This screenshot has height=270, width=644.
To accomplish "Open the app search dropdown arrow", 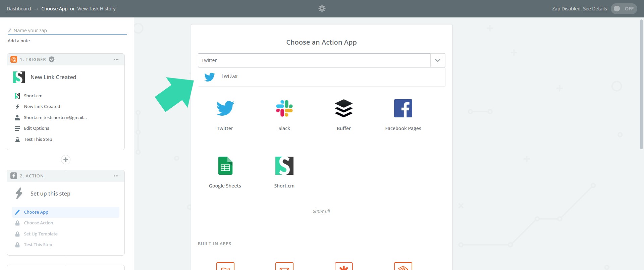I will pos(437,60).
